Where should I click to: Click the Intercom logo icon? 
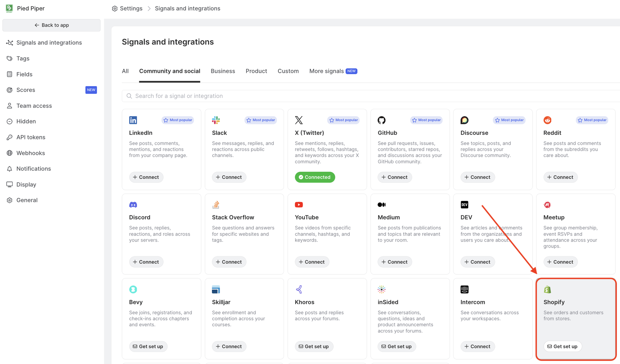464,289
